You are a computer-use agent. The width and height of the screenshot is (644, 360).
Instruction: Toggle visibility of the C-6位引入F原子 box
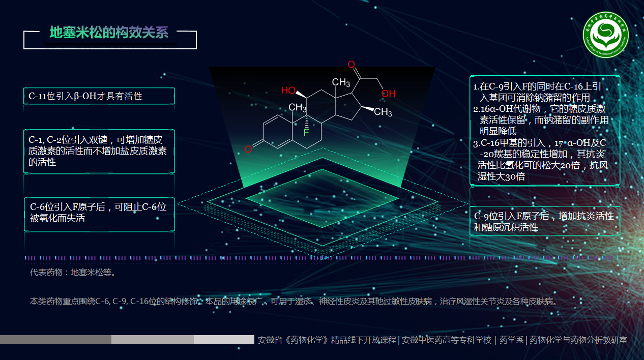click(x=99, y=214)
